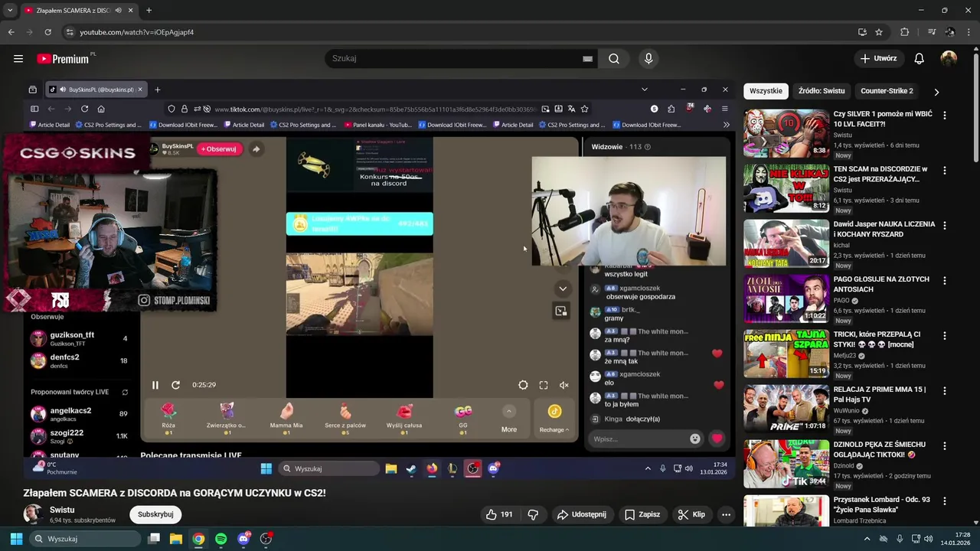Open the Chrome icon on the taskbar
Screen dimensions: 980x551
[x=198, y=539]
